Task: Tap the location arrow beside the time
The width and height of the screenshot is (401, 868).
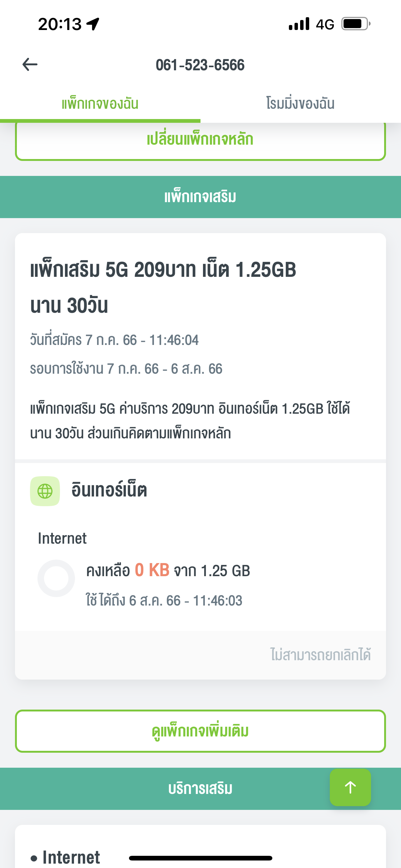Action: pyautogui.click(x=93, y=24)
